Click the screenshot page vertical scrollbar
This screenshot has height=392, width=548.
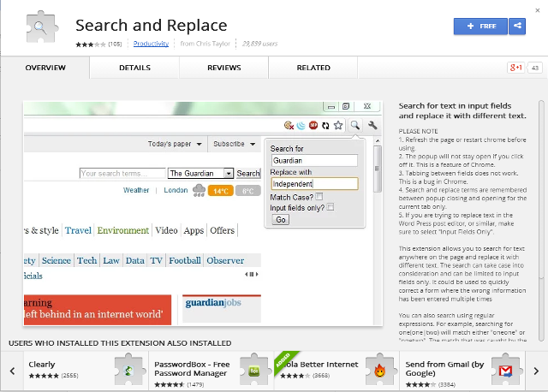point(378,169)
